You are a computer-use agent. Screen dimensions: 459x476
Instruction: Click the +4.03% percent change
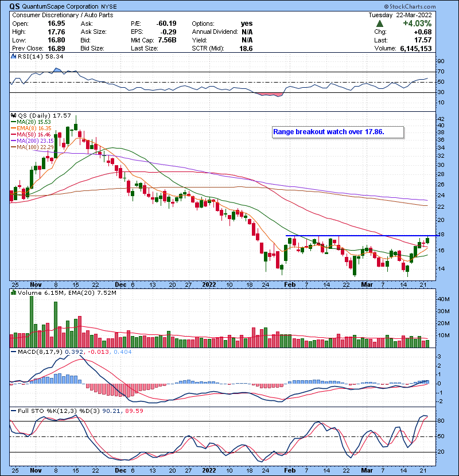(417, 24)
